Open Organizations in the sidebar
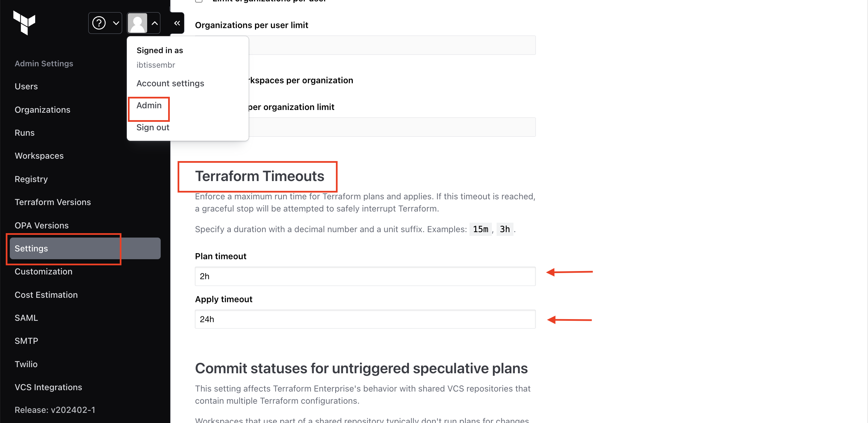The height and width of the screenshot is (423, 868). tap(42, 110)
